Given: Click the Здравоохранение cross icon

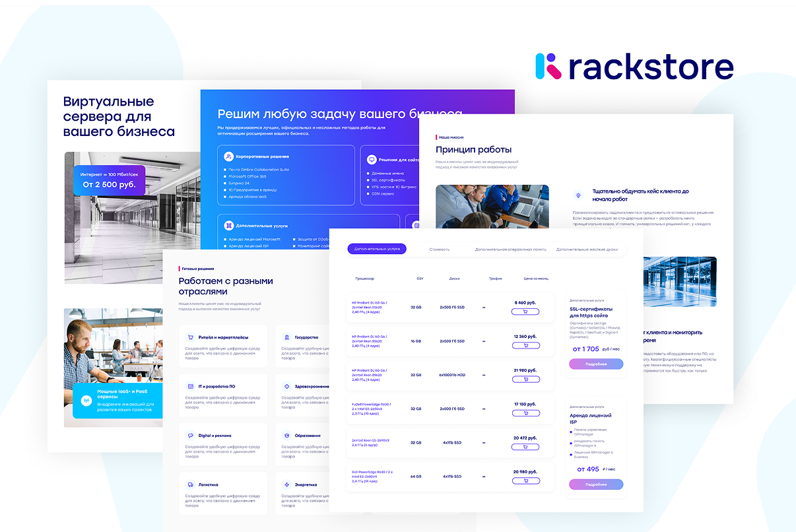Looking at the screenshot, I should point(286,386).
